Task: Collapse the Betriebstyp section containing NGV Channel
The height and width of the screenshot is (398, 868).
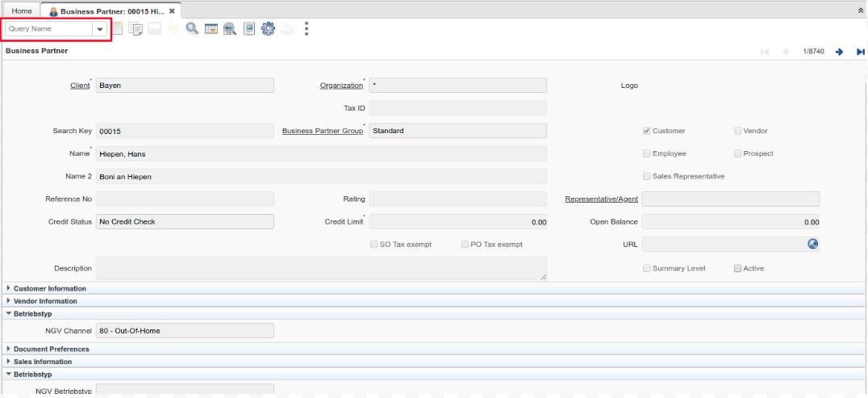Action: point(434,314)
